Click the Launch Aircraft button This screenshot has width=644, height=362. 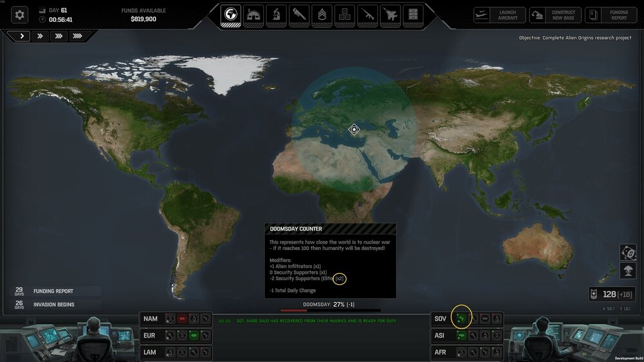pyautogui.click(x=500, y=15)
